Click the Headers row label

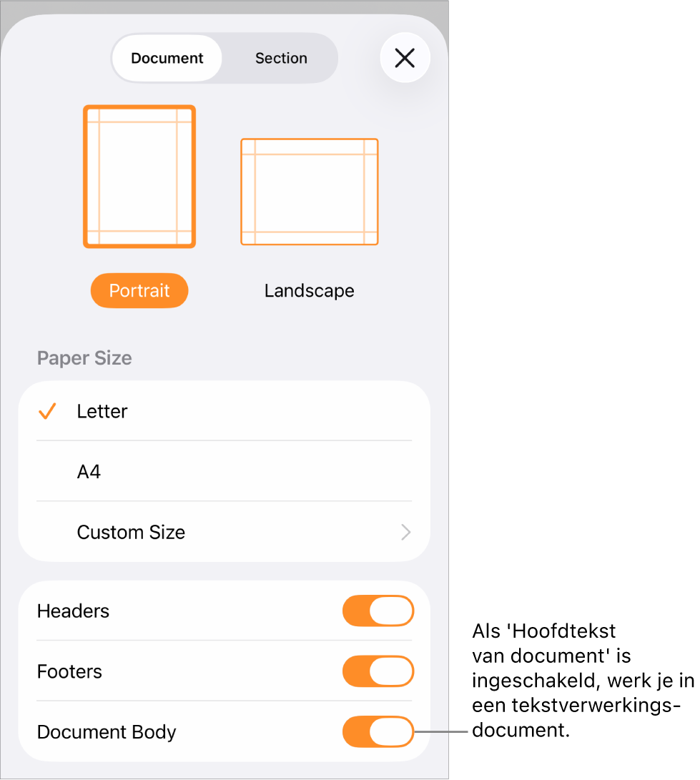pos(73,611)
